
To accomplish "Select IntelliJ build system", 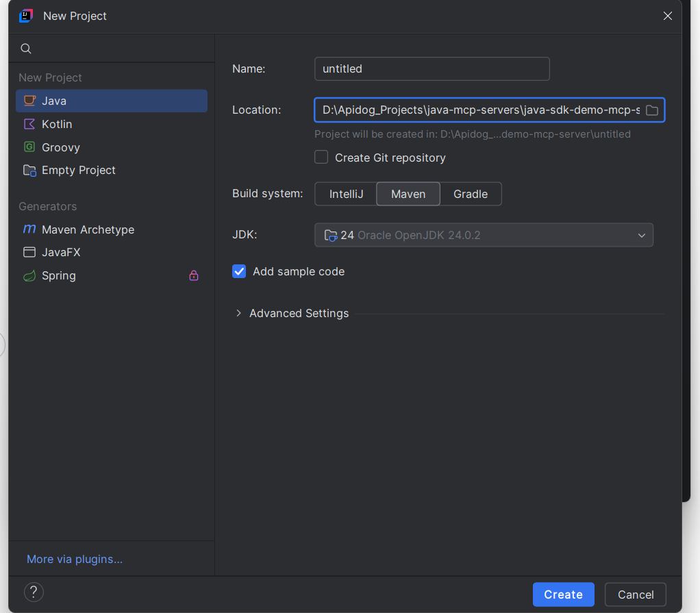I will coord(346,194).
